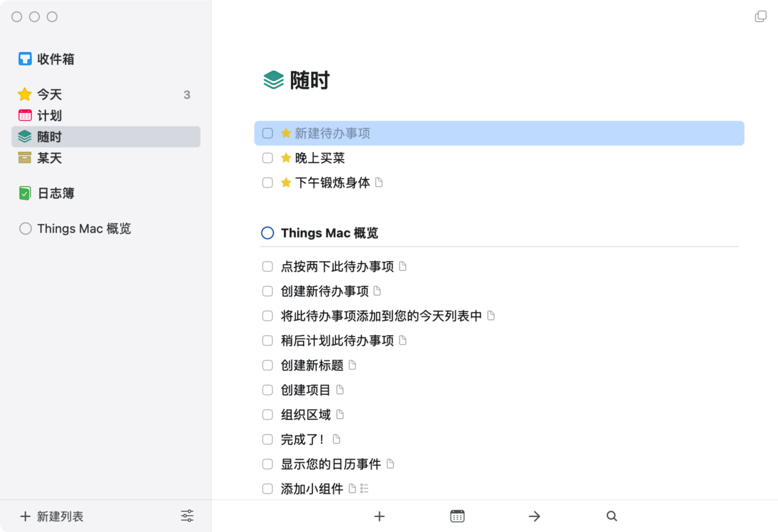This screenshot has height=532, width=778.
Task: Click note icon beside 将此待办事项添加到您的今天列表中
Action: click(491, 316)
